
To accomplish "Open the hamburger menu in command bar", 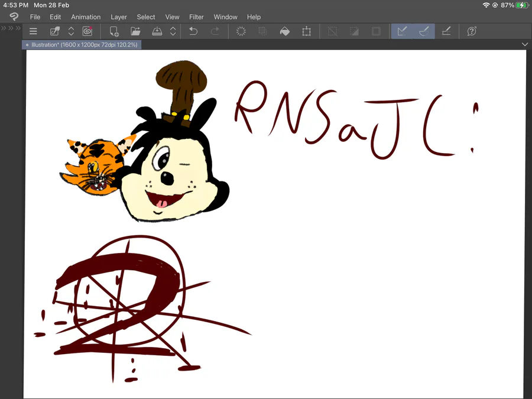I will (x=33, y=31).
